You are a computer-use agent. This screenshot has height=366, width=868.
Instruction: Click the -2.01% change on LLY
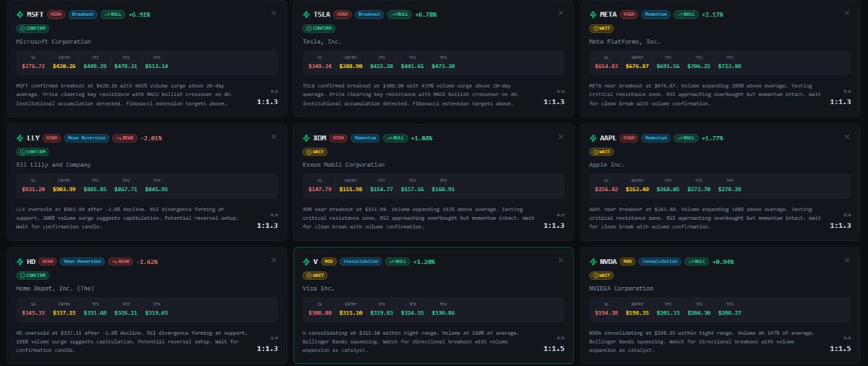point(151,138)
